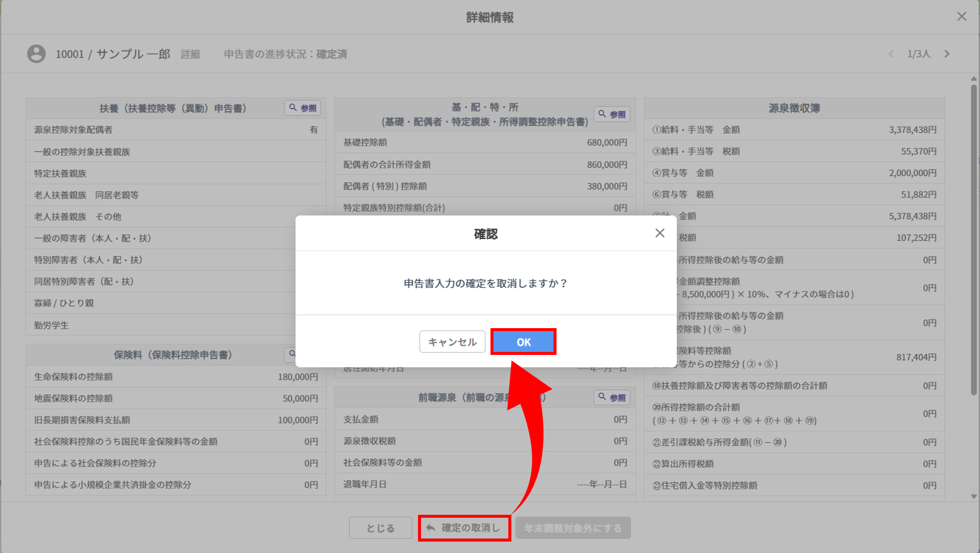
Task: Close the 確認 dialog with X
Action: tap(659, 233)
